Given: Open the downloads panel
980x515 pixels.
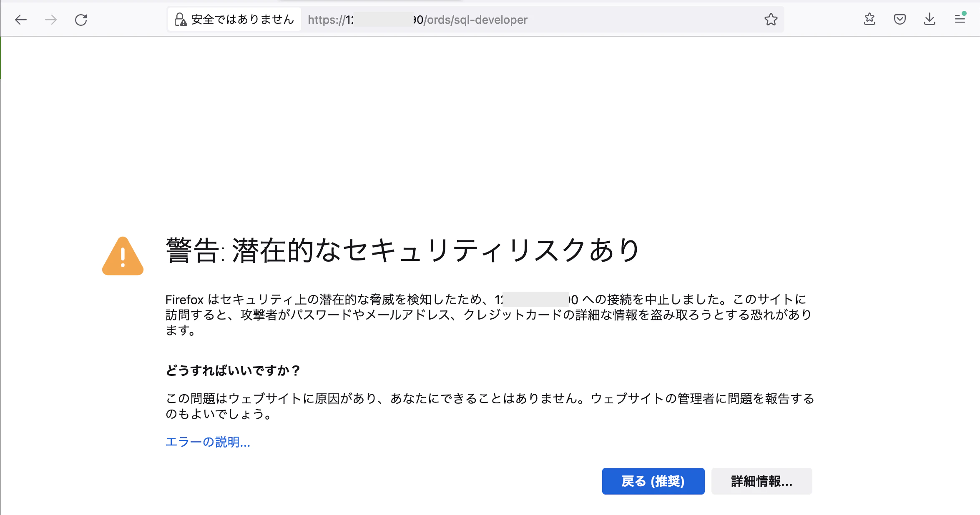Looking at the screenshot, I should (x=930, y=19).
